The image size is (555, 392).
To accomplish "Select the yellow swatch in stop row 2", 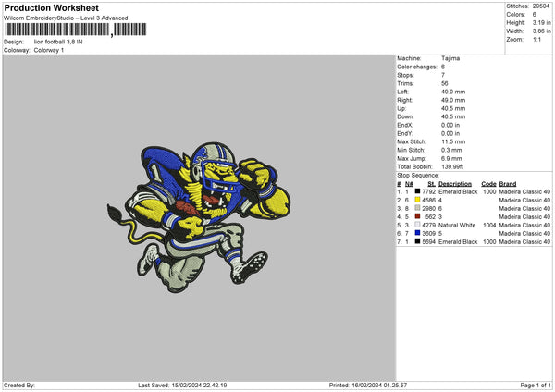I will tap(417, 200).
